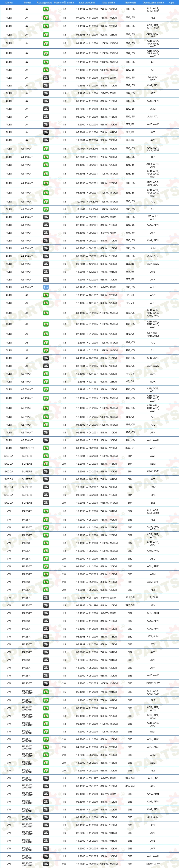Click the ON icon in A4 AVANT 8D5 AFF row
179x868 pixels.
[x=46, y=233]
